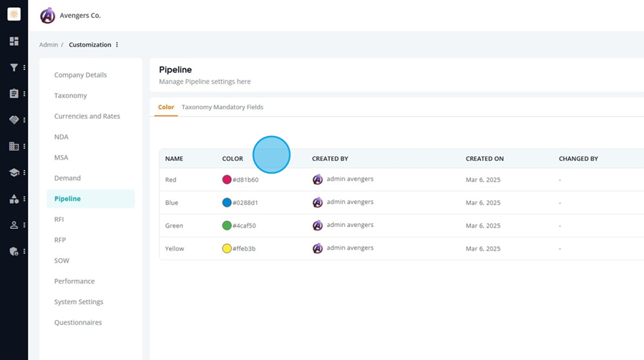This screenshot has height=360, width=644.
Task: Select the person icon in left sidebar
Action: point(14,225)
